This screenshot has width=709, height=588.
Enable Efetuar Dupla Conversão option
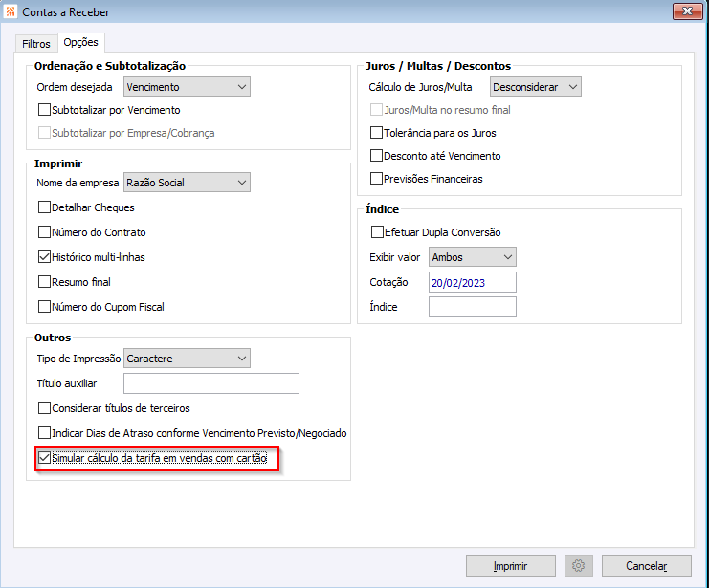[x=376, y=232]
